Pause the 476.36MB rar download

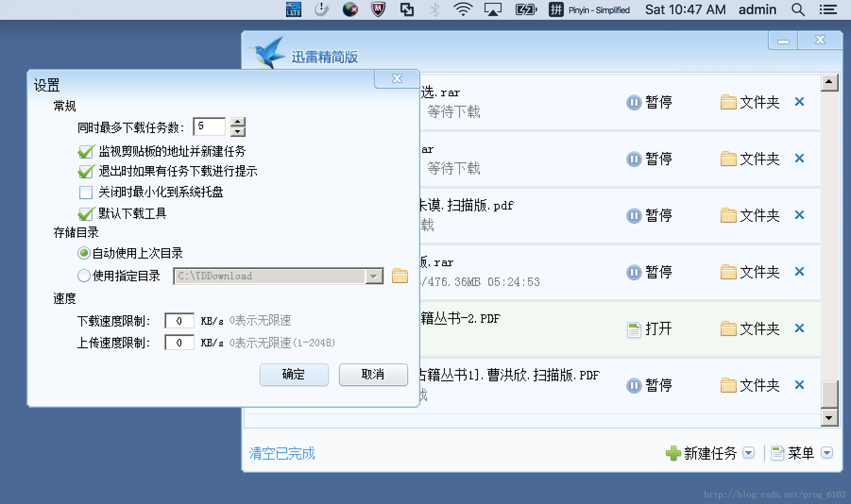click(649, 272)
